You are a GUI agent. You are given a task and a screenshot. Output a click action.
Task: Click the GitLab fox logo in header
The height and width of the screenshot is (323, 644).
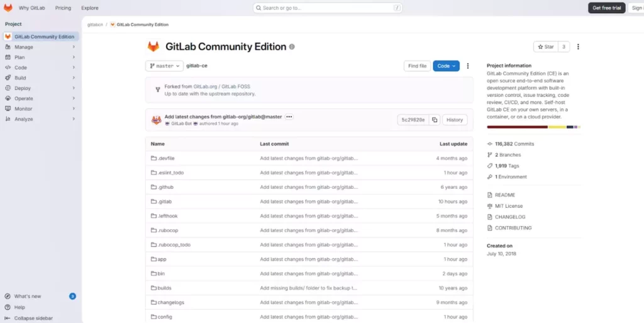8,8
